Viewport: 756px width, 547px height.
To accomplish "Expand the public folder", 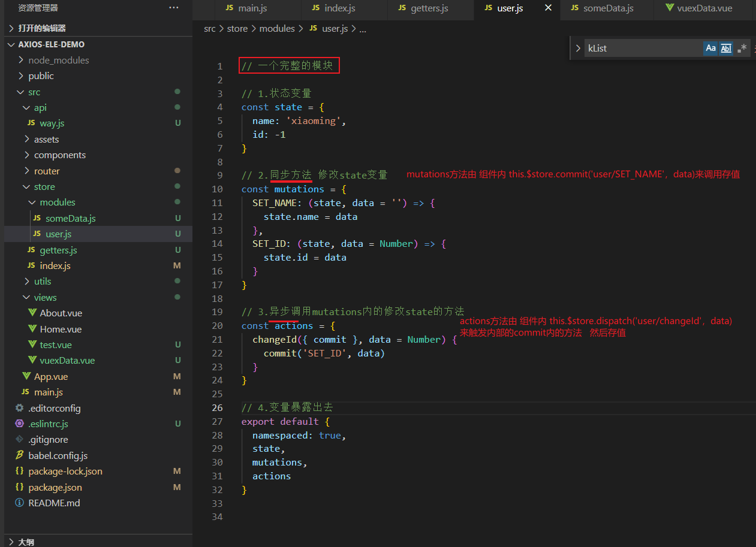I will point(98,76).
